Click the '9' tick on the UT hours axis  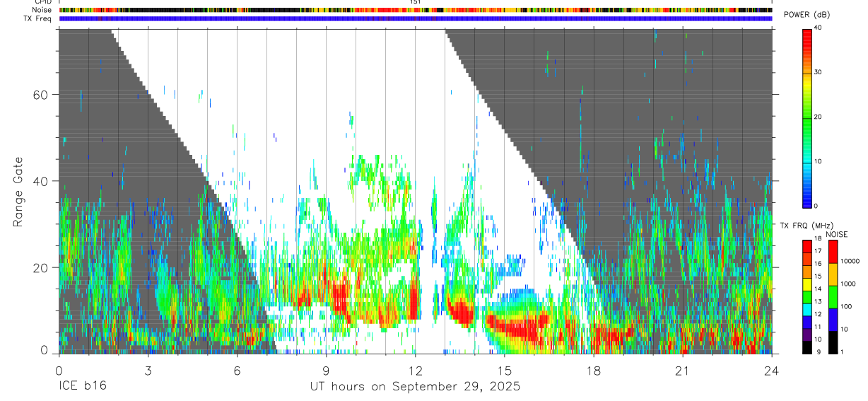[327, 370]
